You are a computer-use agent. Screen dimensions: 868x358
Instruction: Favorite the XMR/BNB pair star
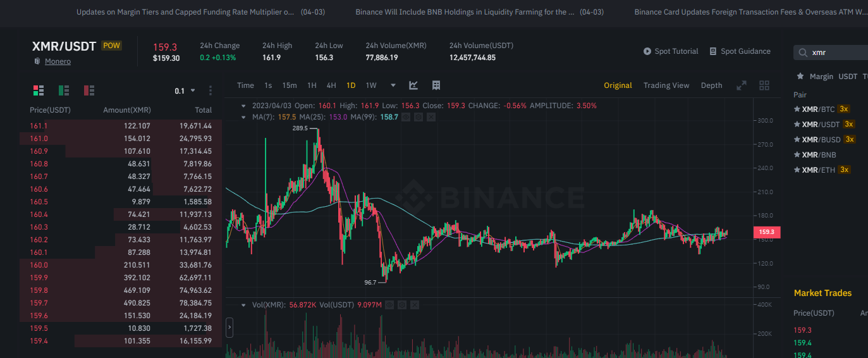pyautogui.click(x=797, y=154)
